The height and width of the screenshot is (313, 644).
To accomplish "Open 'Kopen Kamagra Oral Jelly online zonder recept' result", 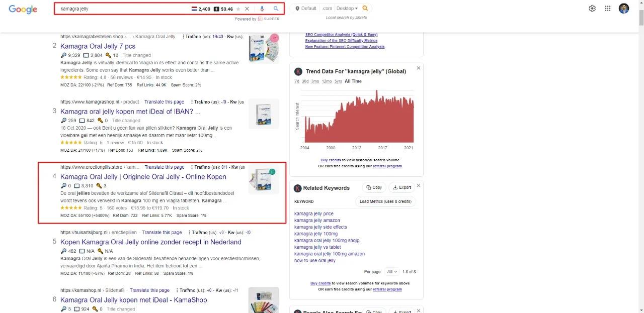I will (151, 242).
